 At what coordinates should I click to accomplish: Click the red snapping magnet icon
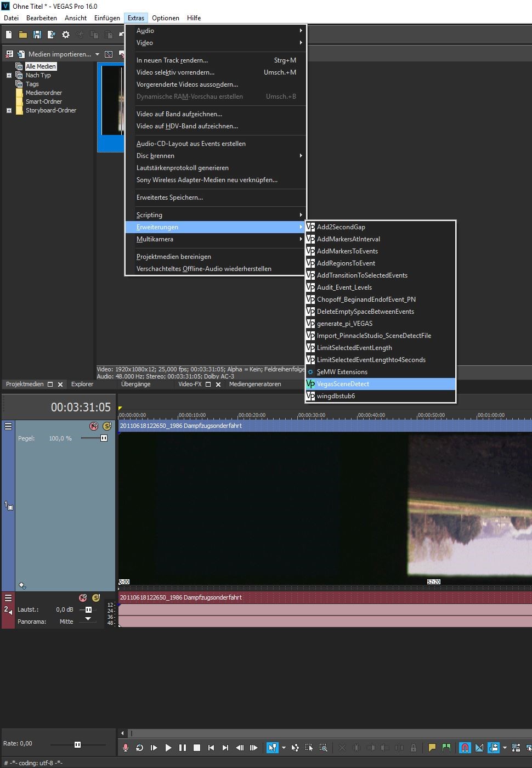pyautogui.click(x=465, y=748)
